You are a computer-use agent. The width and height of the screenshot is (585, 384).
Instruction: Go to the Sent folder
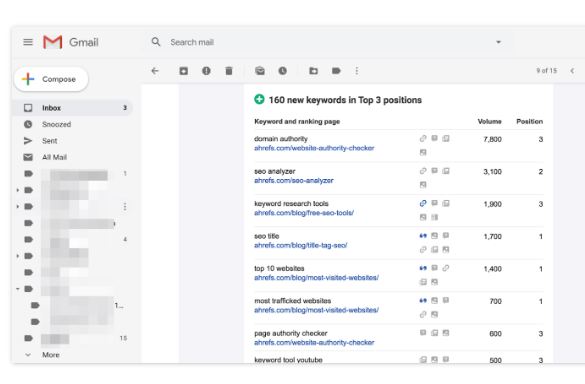[50, 141]
